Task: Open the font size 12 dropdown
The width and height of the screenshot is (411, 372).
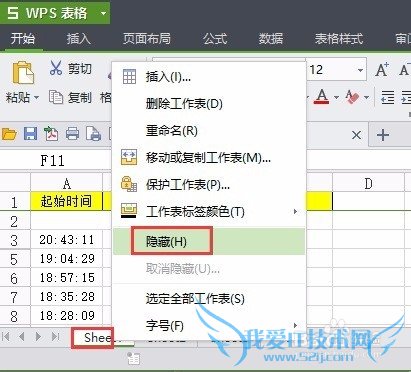Action: point(360,70)
